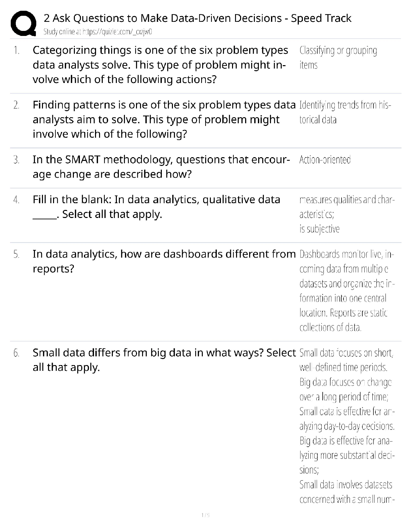Click the page number indicator at bottom
The height and width of the screenshot is (532, 411).
tap(205, 515)
